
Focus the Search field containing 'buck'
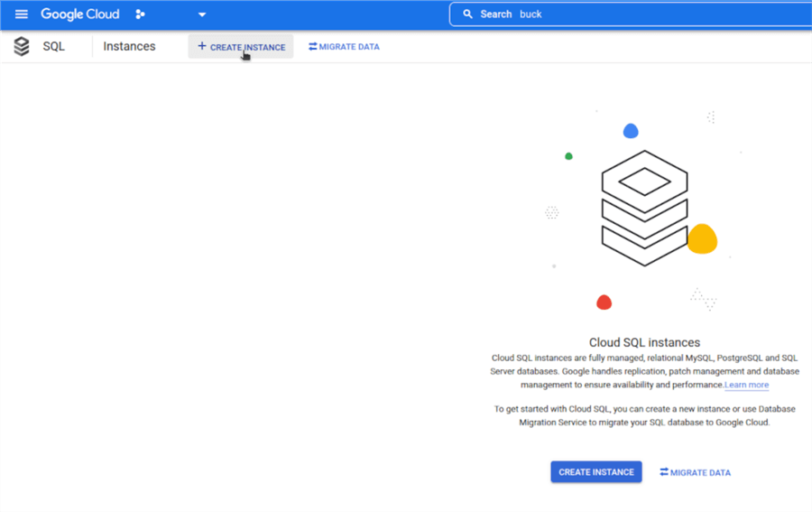click(631, 14)
